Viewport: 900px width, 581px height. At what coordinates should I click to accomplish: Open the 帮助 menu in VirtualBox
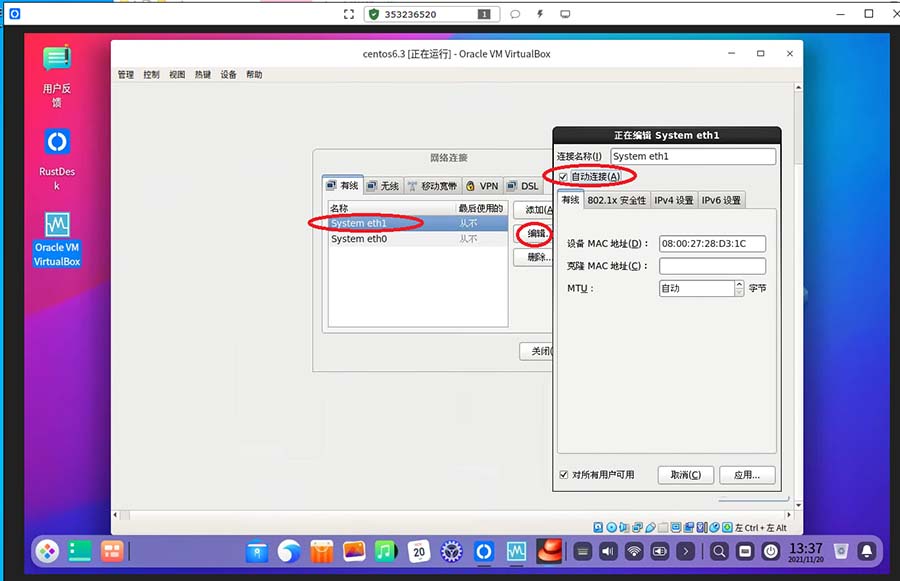point(254,75)
